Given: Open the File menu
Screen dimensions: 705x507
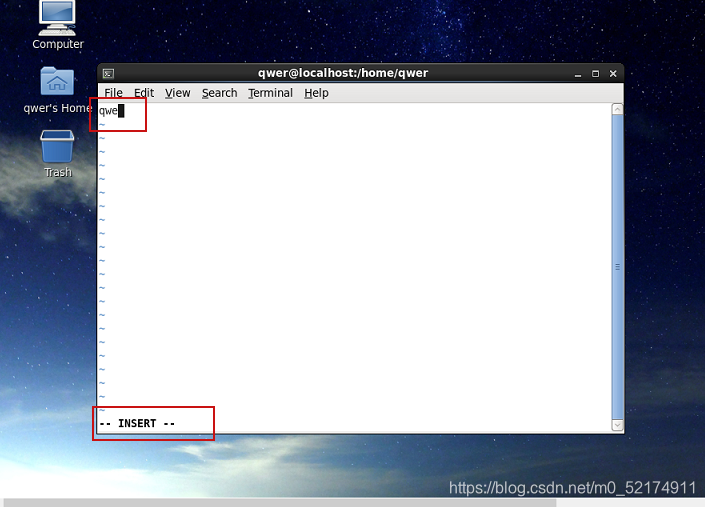Looking at the screenshot, I should click(113, 93).
